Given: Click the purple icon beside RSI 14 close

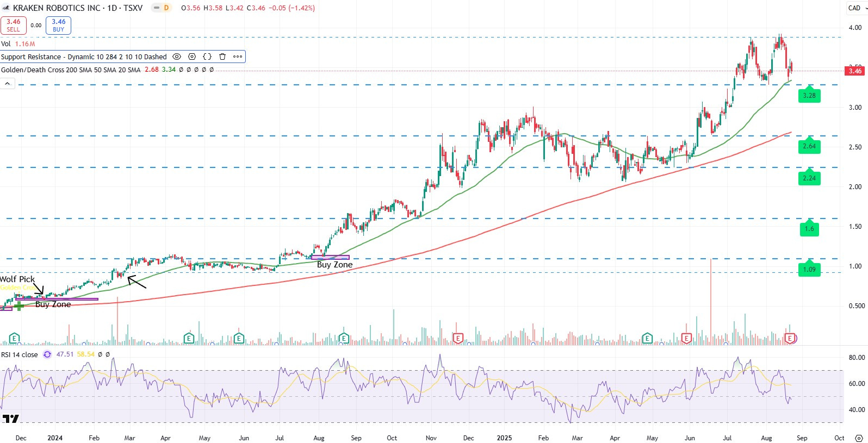Looking at the screenshot, I should [x=47, y=354].
